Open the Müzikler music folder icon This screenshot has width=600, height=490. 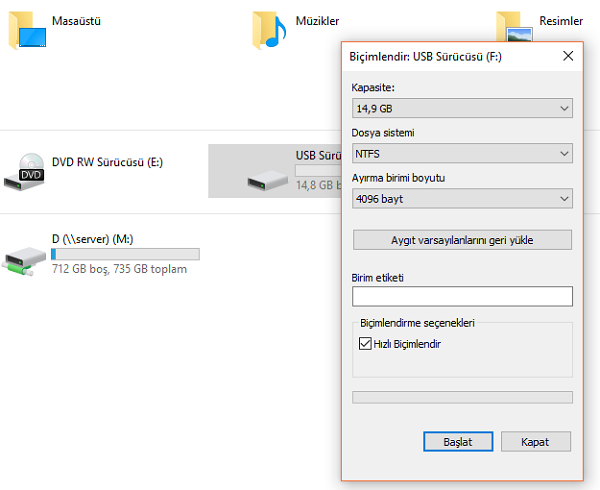[269, 31]
